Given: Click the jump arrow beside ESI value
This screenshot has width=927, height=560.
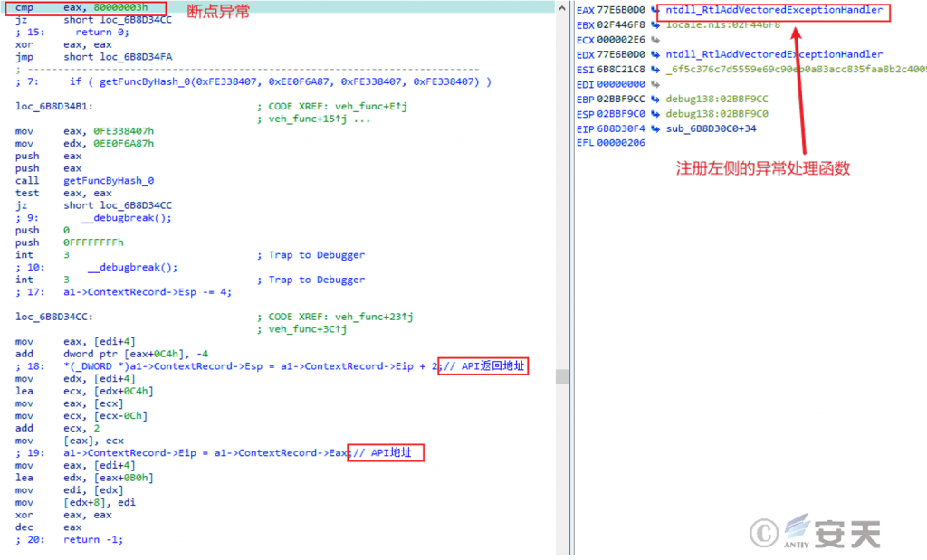Looking at the screenshot, I should [655, 69].
